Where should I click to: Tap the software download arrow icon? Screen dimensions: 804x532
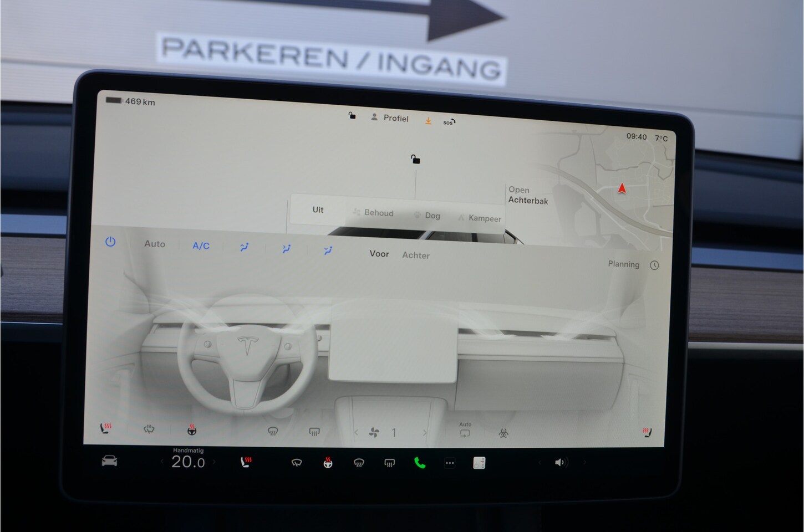(428, 120)
